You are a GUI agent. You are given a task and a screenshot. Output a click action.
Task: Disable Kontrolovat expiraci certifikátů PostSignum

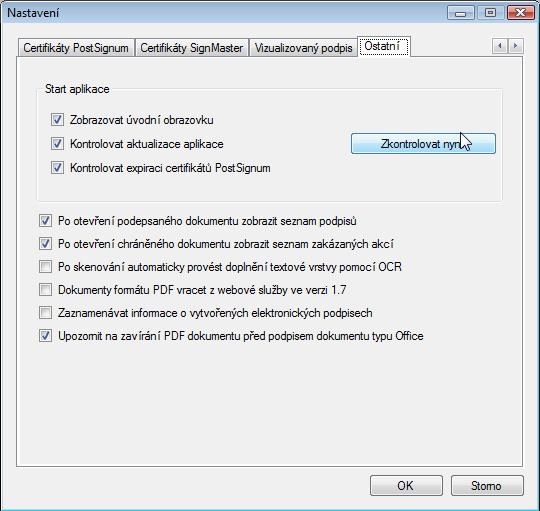(57, 168)
